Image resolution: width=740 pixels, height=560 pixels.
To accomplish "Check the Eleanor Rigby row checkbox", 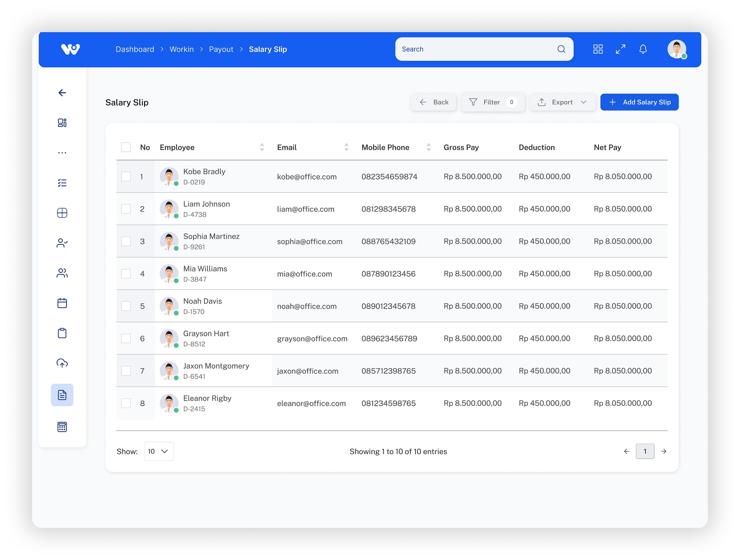I will 126,403.
